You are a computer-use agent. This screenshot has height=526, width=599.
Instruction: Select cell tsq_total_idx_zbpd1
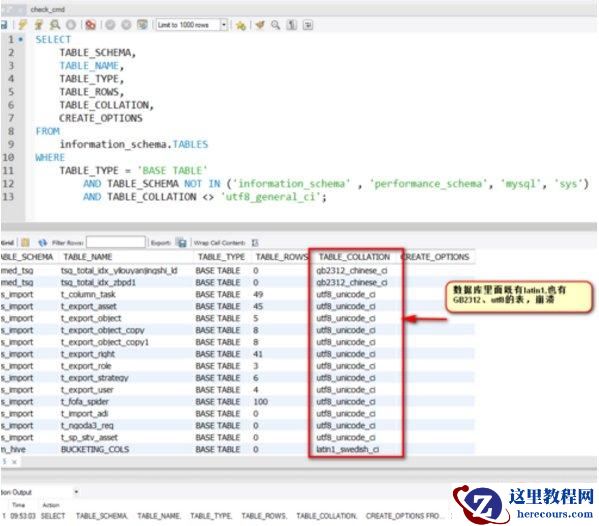coord(99,283)
